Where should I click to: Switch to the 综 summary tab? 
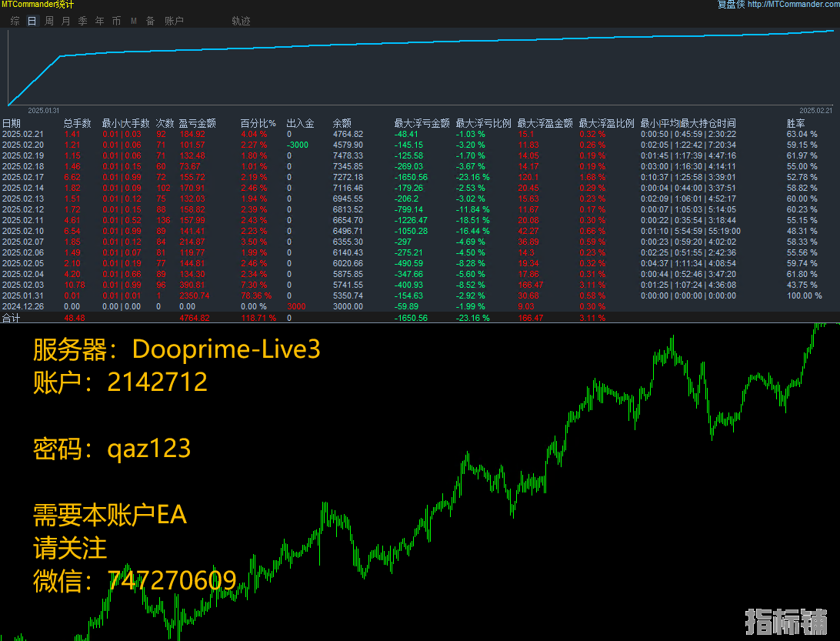15,21
